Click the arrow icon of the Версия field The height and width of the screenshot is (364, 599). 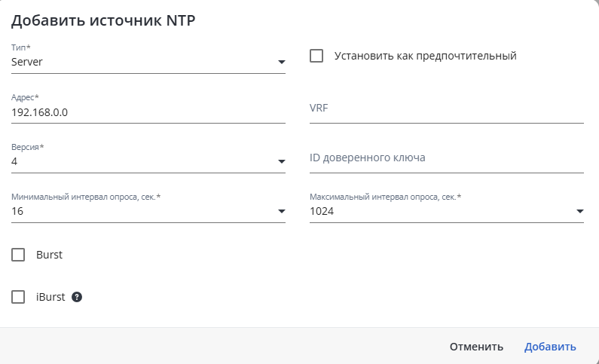click(x=282, y=161)
